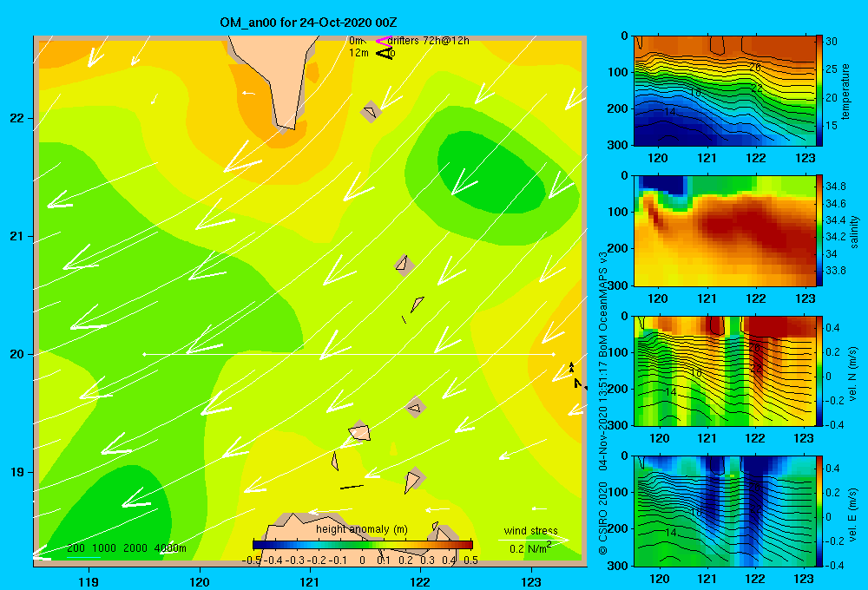The height and width of the screenshot is (590, 868).
Task: Click the main map longitude label '123'
Action: click(x=531, y=581)
